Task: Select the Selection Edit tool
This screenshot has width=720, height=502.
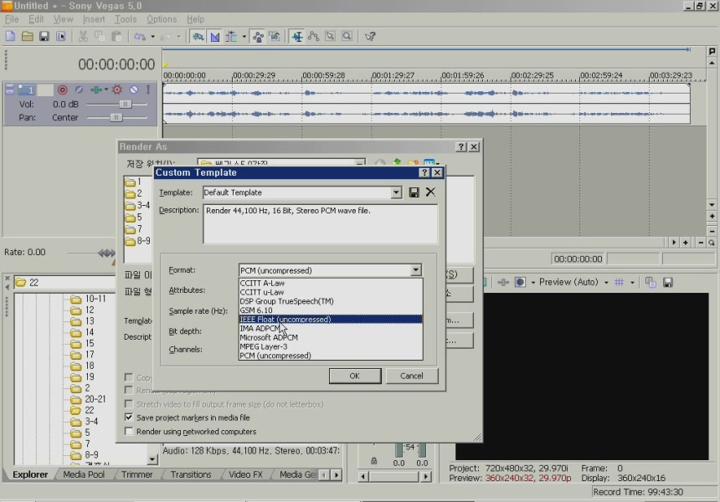Action: (330, 36)
